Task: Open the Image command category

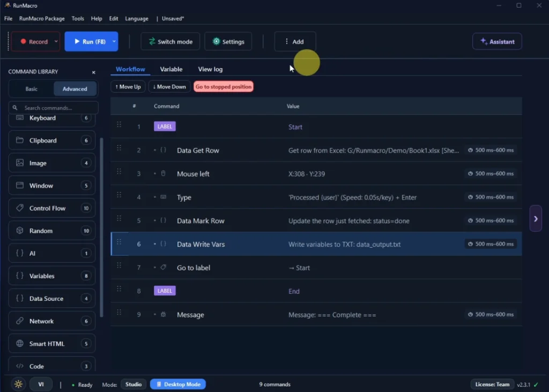Action: tap(52, 163)
